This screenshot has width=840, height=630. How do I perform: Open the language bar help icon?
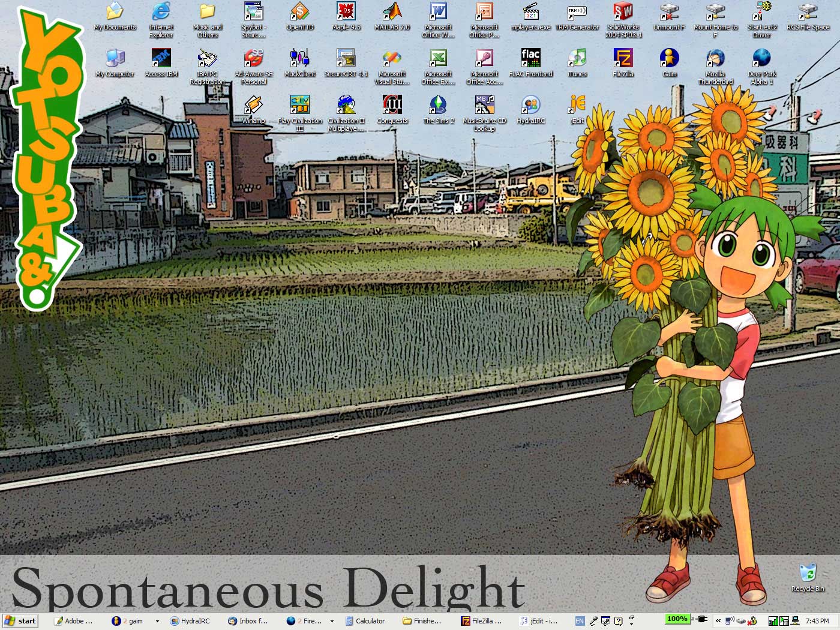(x=619, y=621)
